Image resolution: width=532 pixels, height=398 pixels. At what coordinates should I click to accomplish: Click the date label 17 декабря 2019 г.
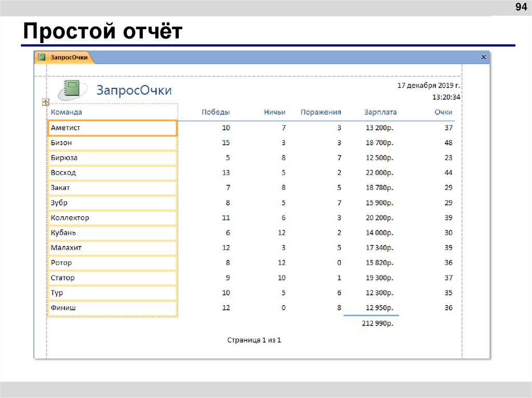click(429, 86)
